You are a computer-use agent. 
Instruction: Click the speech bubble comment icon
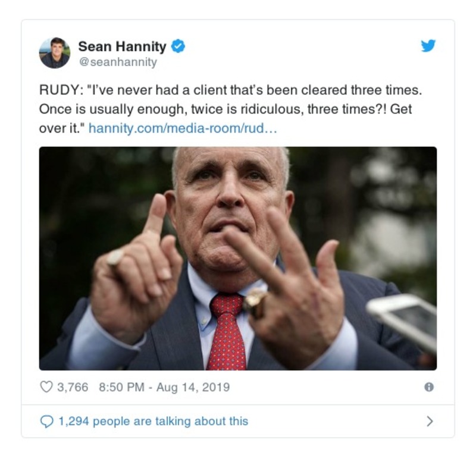coord(46,420)
